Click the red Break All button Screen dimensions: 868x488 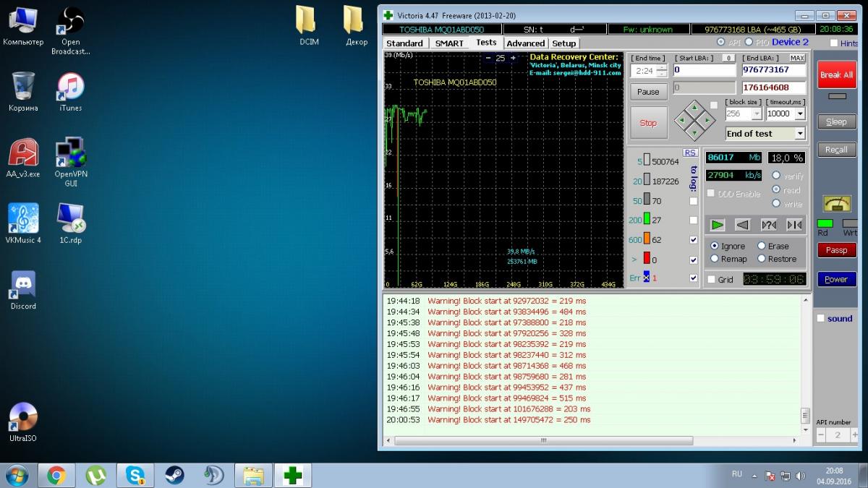(x=836, y=74)
